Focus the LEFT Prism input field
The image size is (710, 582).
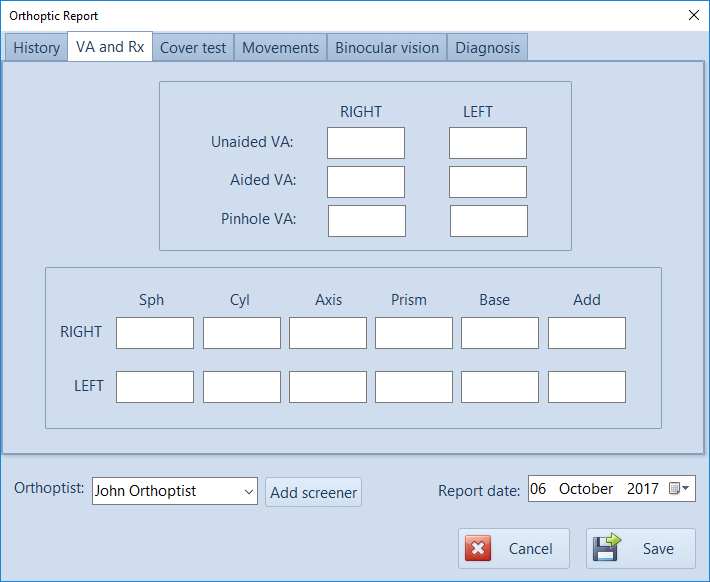tap(414, 387)
